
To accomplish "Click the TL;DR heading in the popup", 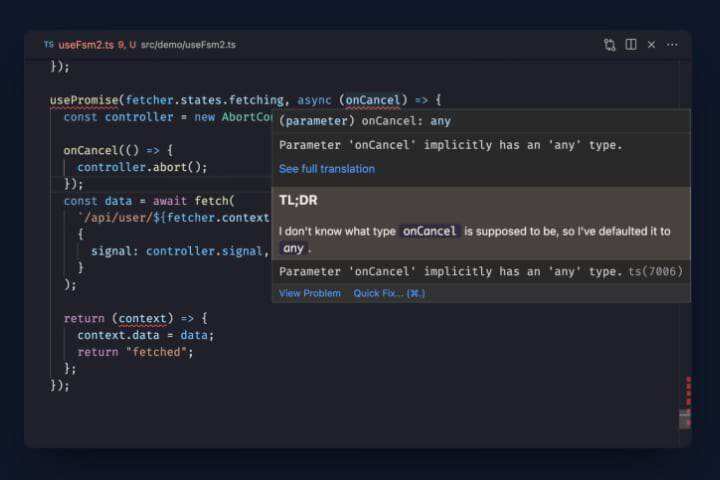I will point(298,200).
